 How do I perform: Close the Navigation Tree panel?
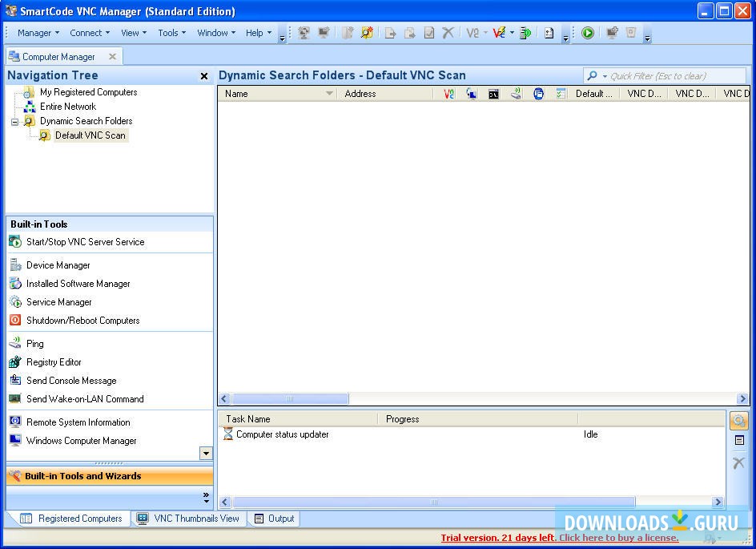click(204, 76)
